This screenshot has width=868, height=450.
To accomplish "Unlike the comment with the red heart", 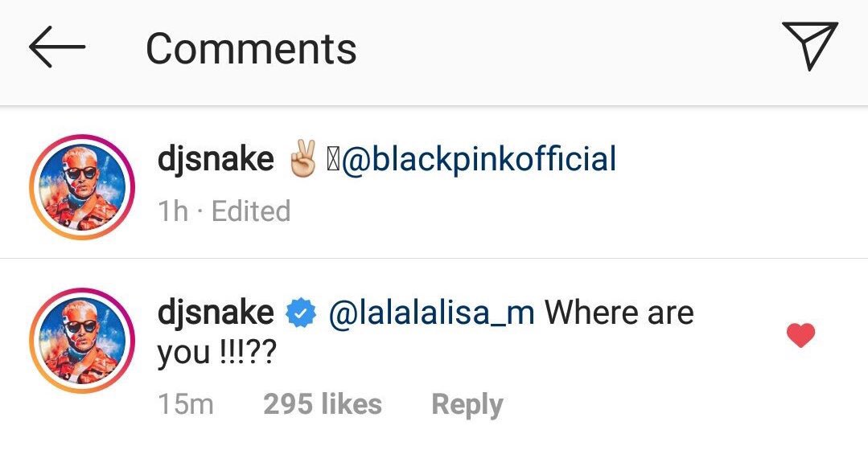I will 800,335.
